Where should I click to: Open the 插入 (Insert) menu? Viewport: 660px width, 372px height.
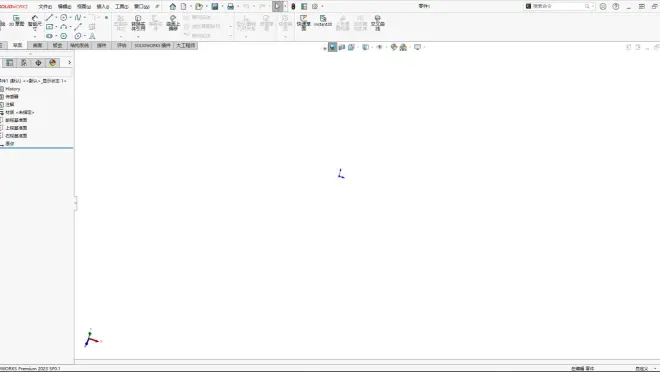[x=103, y=6]
